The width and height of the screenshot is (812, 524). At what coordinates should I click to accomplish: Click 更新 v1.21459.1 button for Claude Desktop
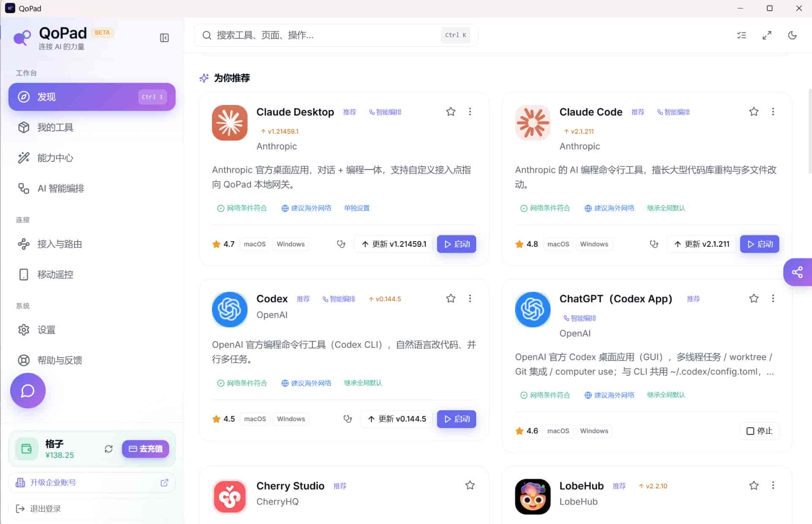tap(394, 244)
